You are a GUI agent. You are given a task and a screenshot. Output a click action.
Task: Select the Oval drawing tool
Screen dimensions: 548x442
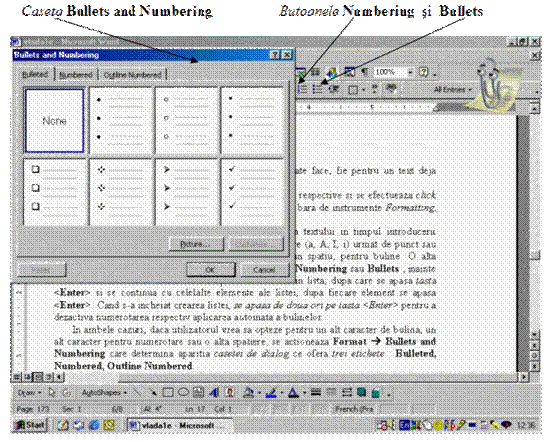(183, 393)
